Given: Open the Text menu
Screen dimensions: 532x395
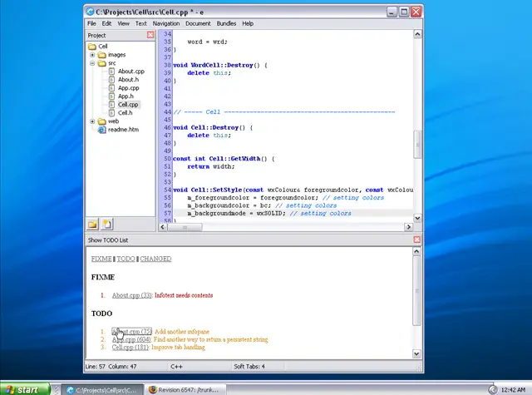Looking at the screenshot, I should [140, 23].
